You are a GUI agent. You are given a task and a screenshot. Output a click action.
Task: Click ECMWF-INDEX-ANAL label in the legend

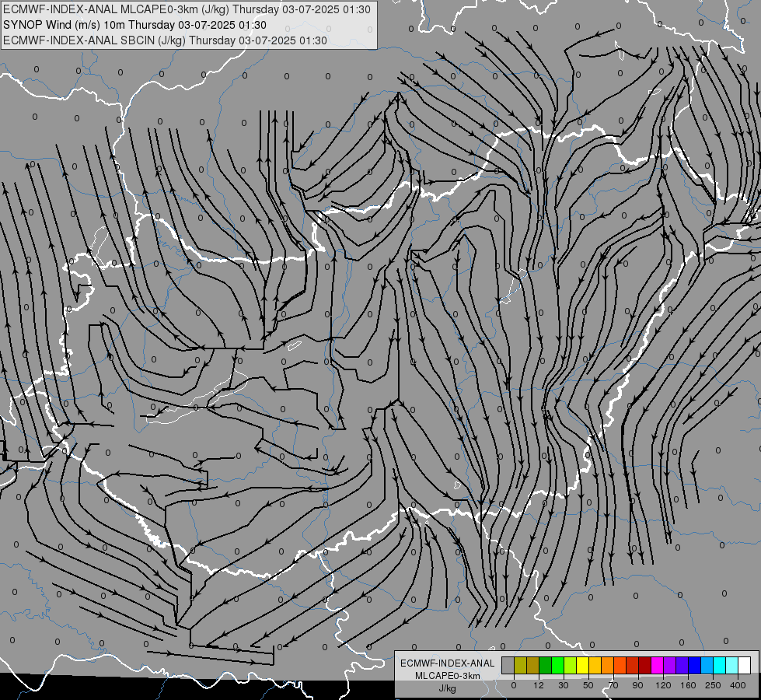[448, 663]
